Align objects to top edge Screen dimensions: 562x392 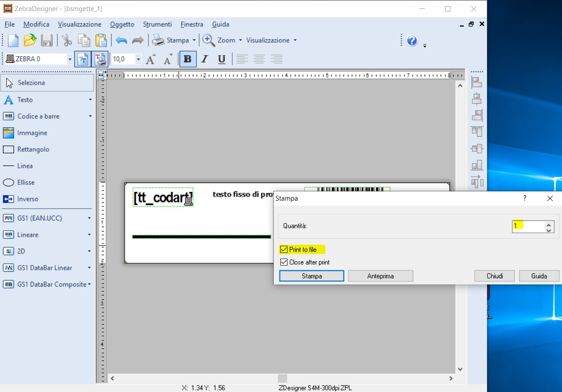(x=477, y=131)
